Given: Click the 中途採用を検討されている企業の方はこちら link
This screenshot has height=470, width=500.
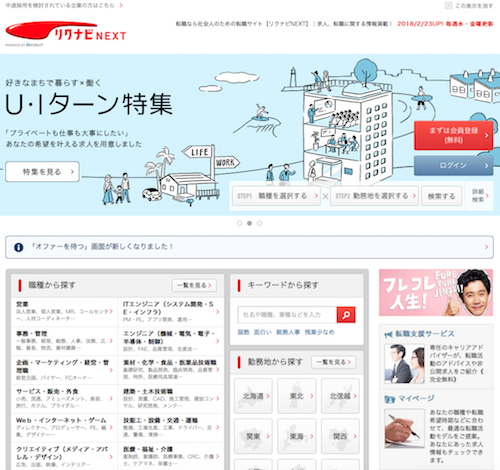Looking at the screenshot, I should 64,5.
